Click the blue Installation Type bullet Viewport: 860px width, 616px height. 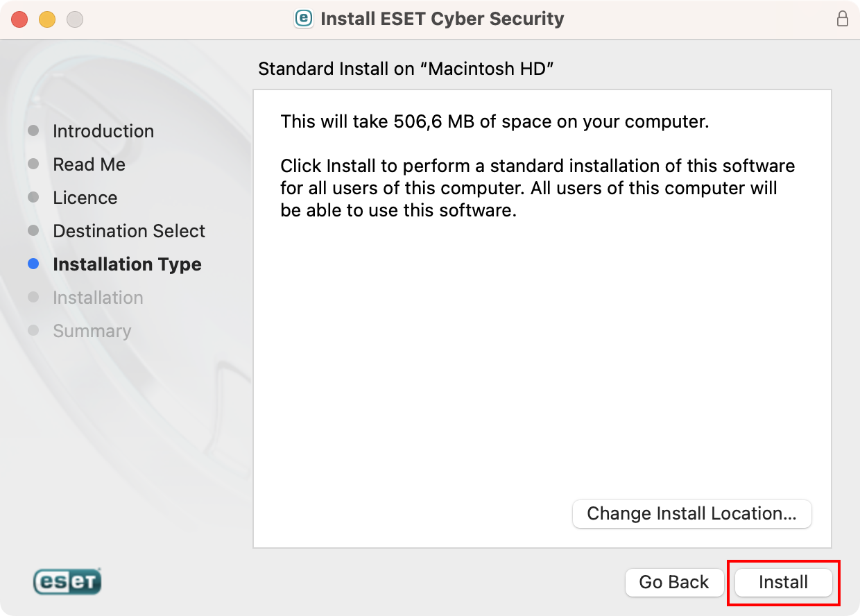coord(33,264)
